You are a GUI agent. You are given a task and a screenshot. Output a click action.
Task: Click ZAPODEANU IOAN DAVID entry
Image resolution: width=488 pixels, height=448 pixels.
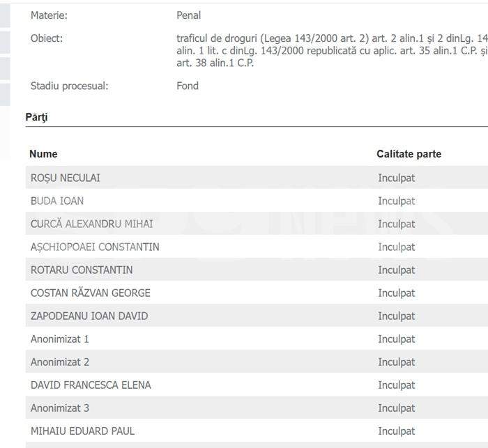(89, 316)
